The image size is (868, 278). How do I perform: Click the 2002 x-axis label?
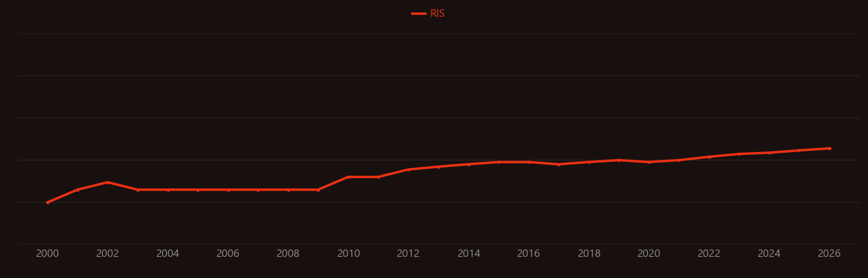point(107,254)
